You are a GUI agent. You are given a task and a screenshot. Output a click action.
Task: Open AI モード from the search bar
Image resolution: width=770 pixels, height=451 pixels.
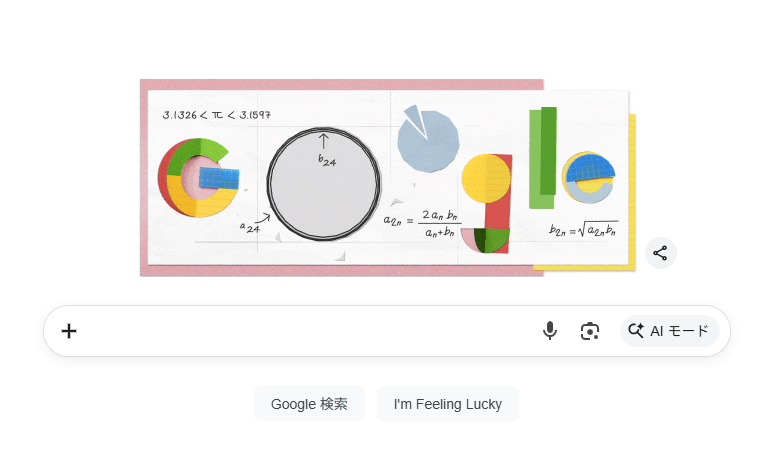click(x=669, y=331)
